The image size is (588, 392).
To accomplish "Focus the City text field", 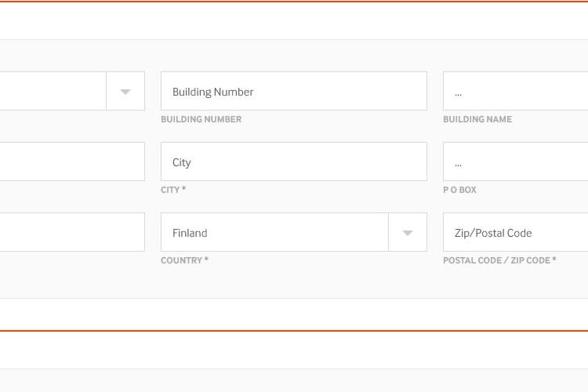I will click(x=294, y=162).
